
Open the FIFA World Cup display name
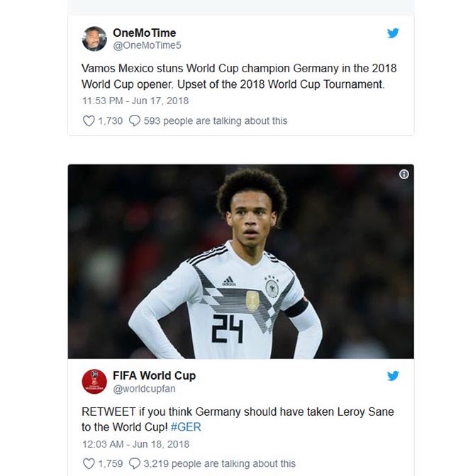[x=154, y=375]
